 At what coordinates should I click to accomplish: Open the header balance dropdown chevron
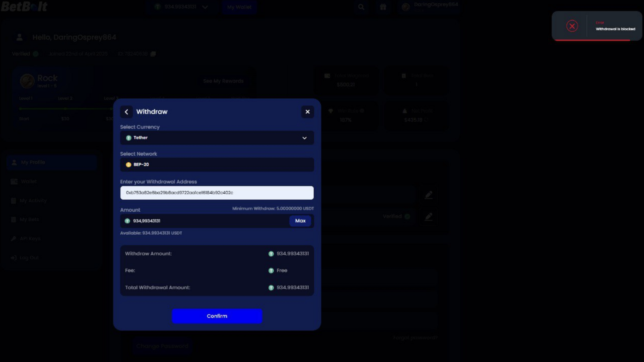tap(205, 7)
